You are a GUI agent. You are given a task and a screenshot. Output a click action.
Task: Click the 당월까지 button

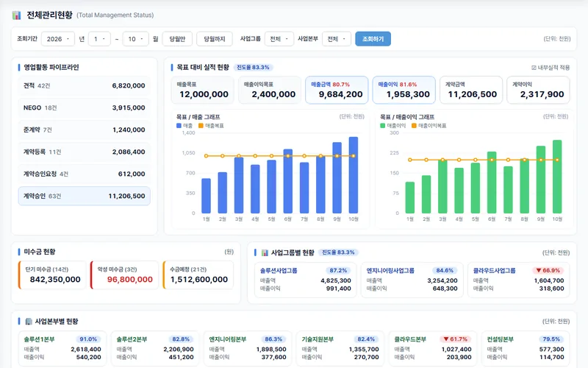click(x=215, y=39)
